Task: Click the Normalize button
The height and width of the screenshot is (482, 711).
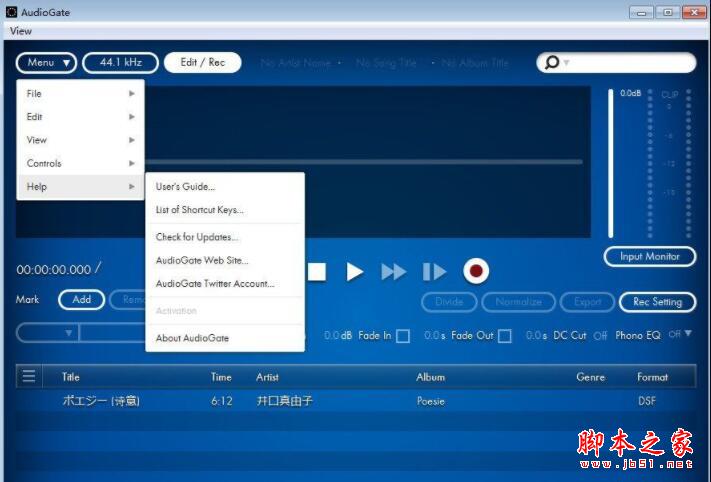Action: (518, 302)
